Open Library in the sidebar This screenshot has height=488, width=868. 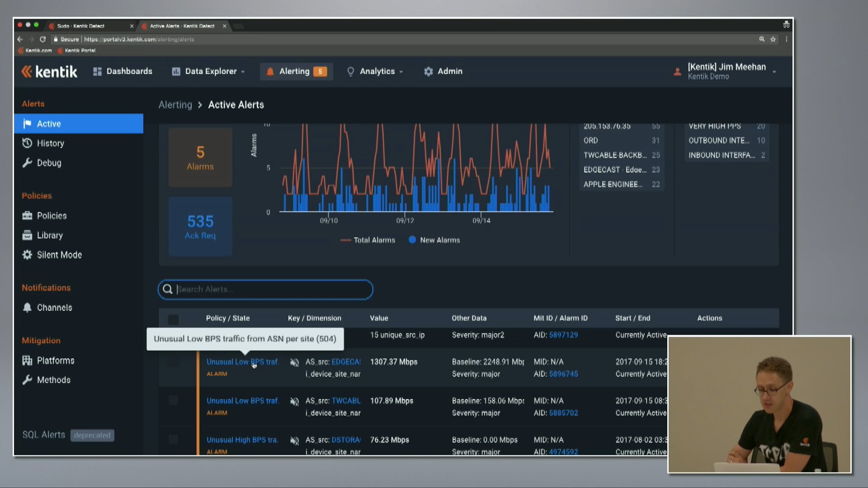(50, 235)
